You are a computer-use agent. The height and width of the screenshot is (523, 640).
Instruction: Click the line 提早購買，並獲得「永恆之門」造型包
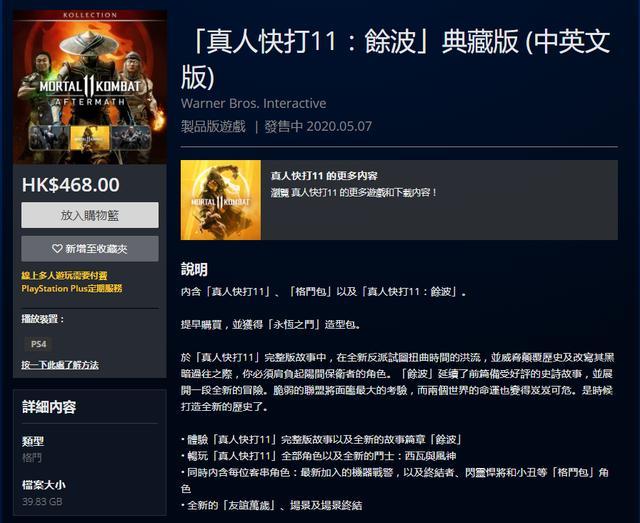point(271,325)
